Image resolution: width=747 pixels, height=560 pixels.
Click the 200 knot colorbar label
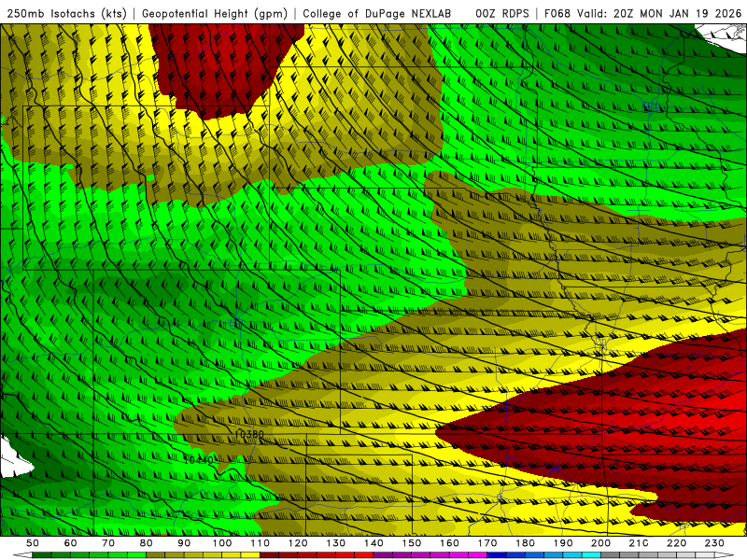click(x=600, y=543)
